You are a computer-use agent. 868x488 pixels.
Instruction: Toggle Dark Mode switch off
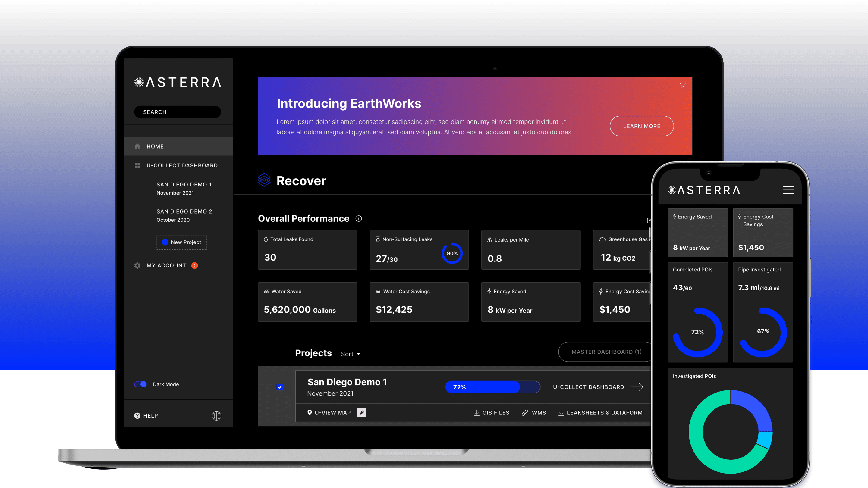[140, 384]
